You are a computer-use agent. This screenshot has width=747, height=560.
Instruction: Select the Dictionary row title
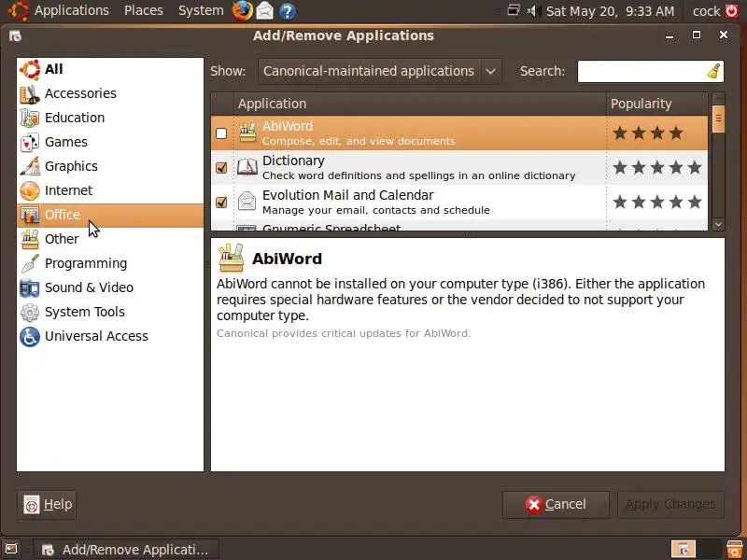click(293, 161)
